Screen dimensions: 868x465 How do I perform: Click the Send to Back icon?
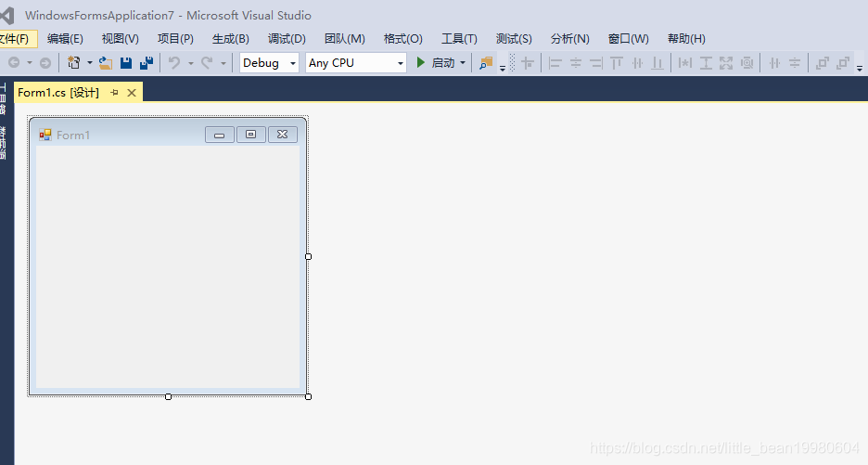843,62
